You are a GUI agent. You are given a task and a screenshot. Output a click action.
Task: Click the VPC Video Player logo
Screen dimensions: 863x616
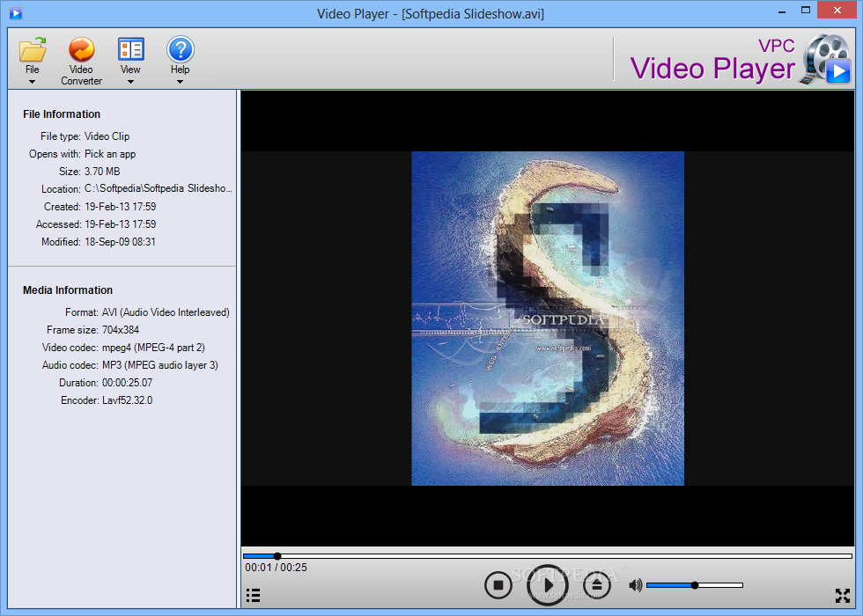tap(741, 61)
